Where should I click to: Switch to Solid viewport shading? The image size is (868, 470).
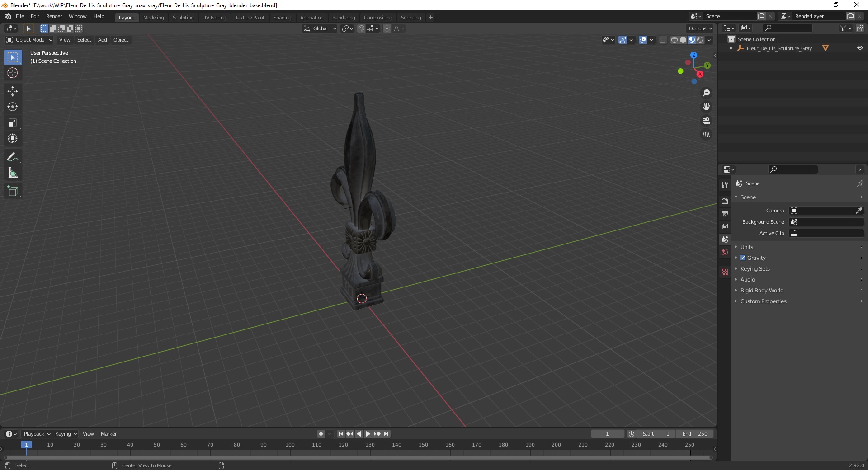683,40
